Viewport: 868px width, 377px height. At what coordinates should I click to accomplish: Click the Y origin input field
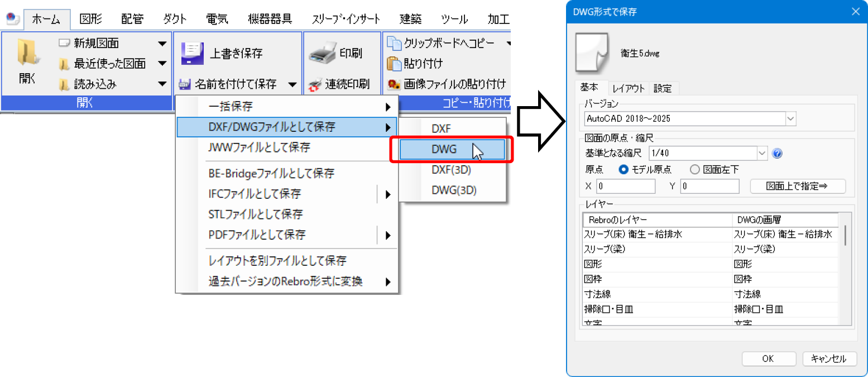710,187
